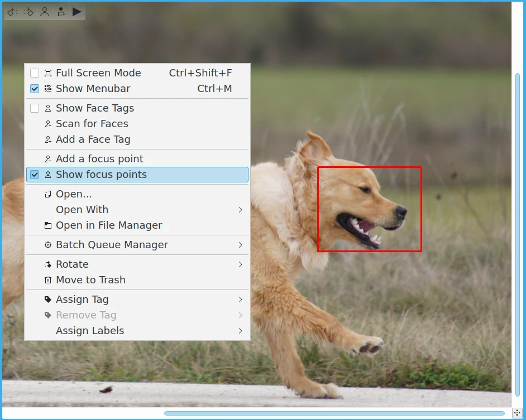Click the Open... menu entry

[x=74, y=194]
